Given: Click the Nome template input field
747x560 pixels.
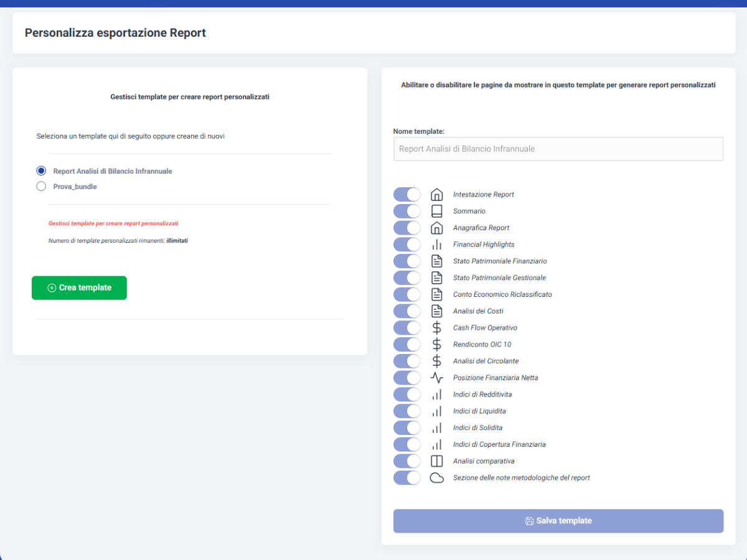Looking at the screenshot, I should click(558, 149).
